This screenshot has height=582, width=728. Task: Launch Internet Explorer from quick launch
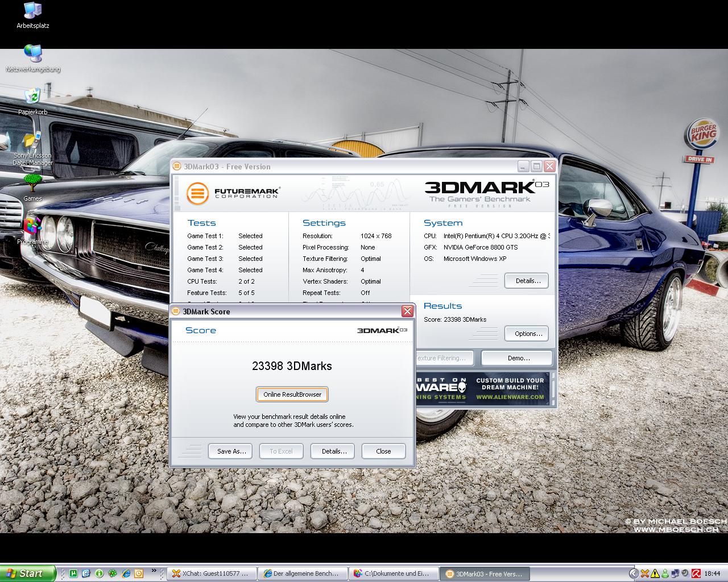click(126, 573)
